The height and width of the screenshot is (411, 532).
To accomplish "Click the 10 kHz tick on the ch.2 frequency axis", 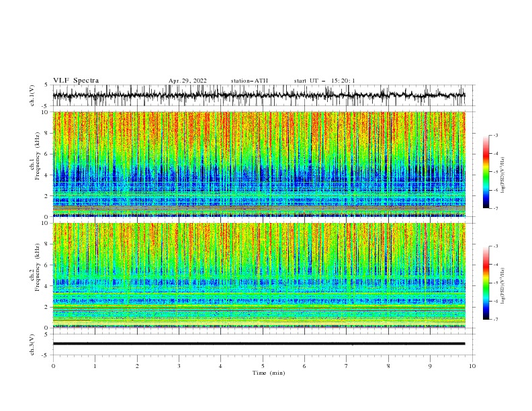I will click(45, 223).
